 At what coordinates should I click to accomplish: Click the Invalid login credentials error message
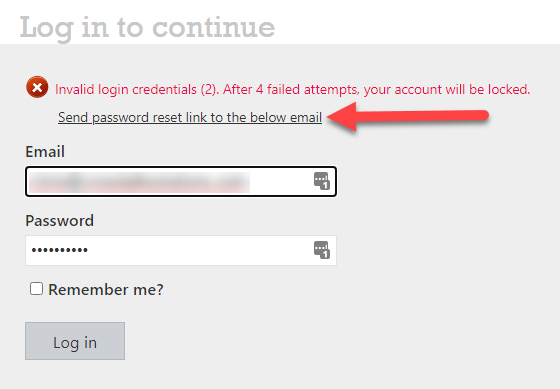292,89
